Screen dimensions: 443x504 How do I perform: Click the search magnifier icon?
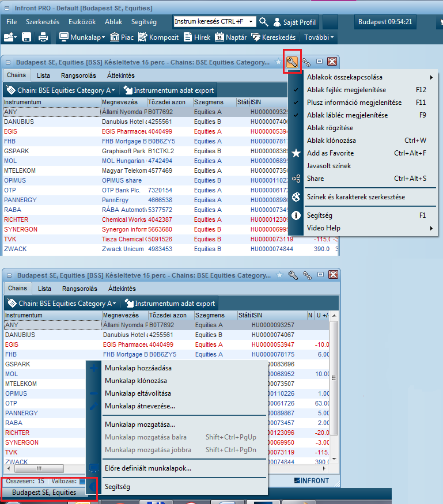coord(264,22)
